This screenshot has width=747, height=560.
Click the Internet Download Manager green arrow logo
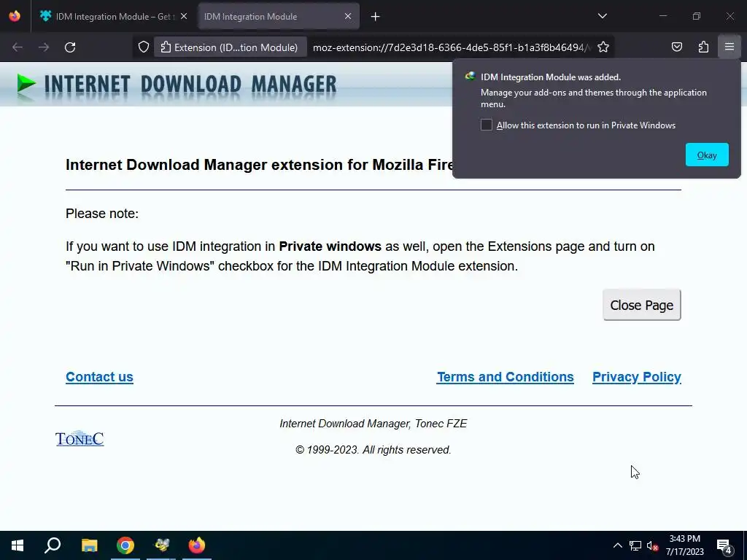[x=26, y=85]
